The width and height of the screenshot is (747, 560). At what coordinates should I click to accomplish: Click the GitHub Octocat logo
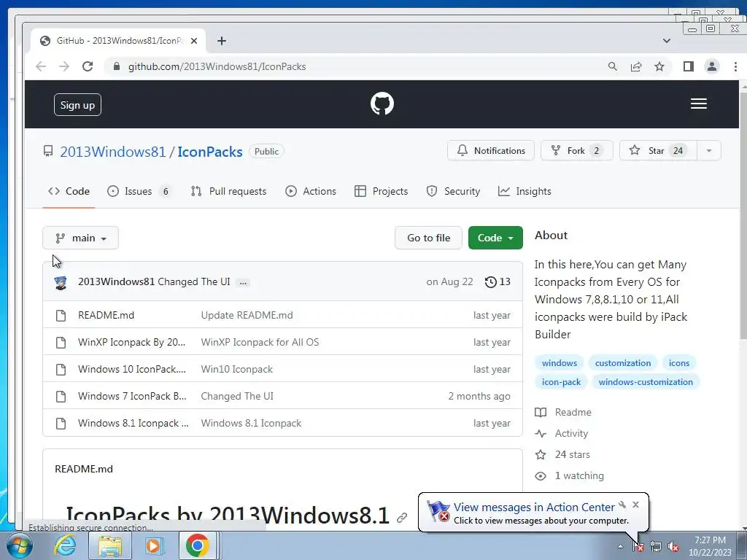point(382,104)
